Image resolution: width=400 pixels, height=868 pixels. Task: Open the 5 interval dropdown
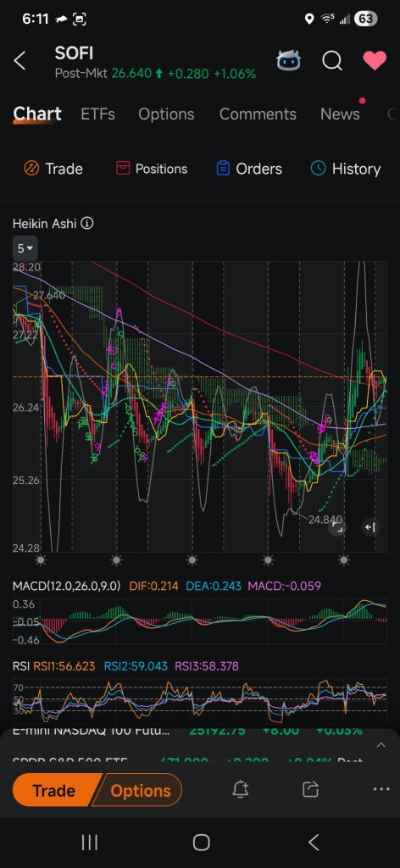pos(25,248)
